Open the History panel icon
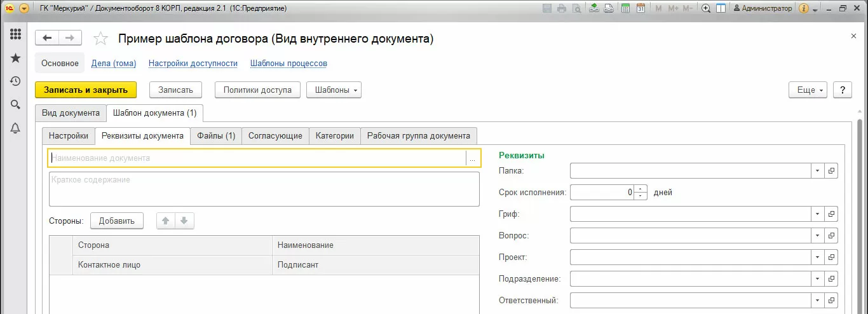 click(x=16, y=81)
